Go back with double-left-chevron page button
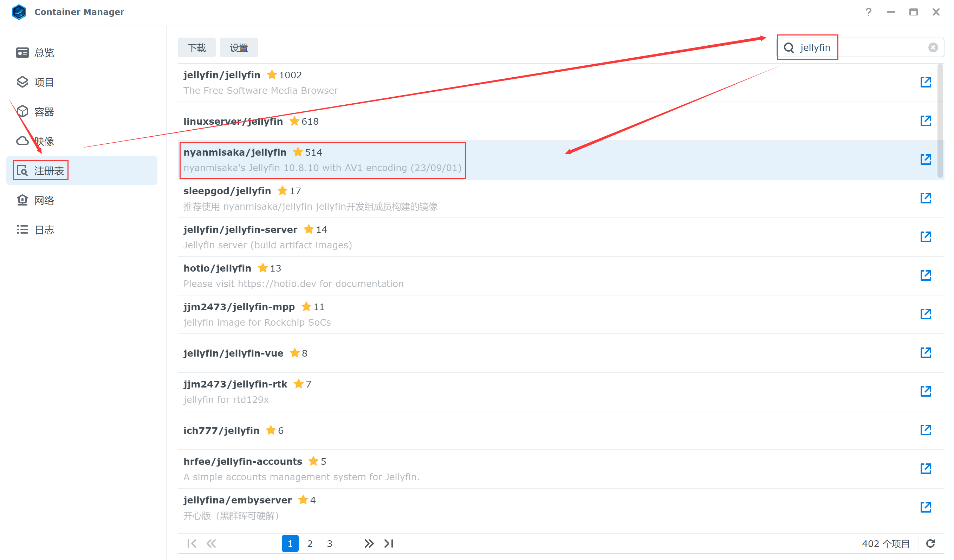Screen dimensions: 954x560 coord(211,543)
